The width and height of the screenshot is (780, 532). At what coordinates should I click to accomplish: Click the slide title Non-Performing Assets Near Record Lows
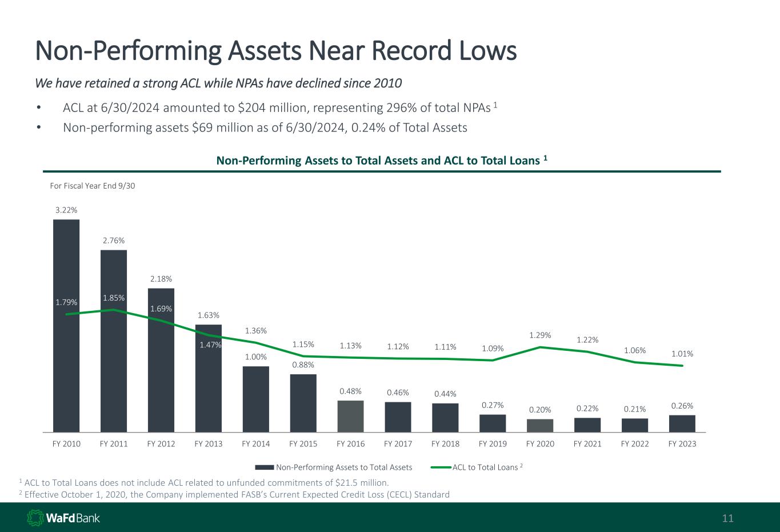(276, 51)
